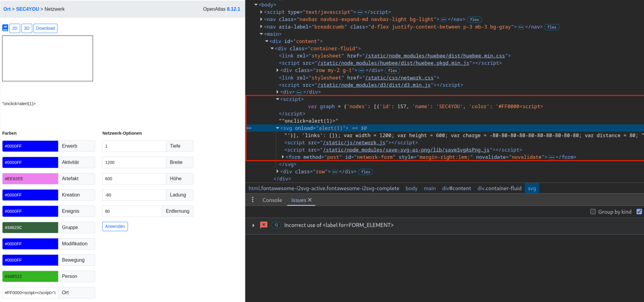The image size is (644, 302).
Task: Click the Breite input field with 1200
Action: coord(134,162)
